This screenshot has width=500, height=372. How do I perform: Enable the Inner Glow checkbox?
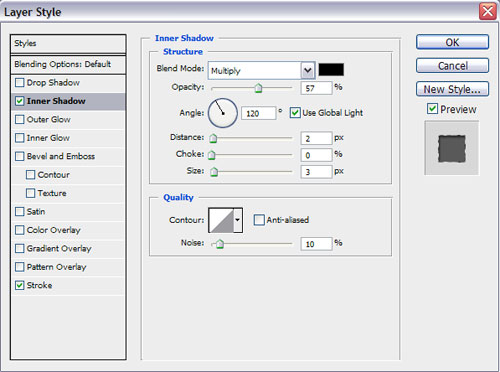pos(20,138)
